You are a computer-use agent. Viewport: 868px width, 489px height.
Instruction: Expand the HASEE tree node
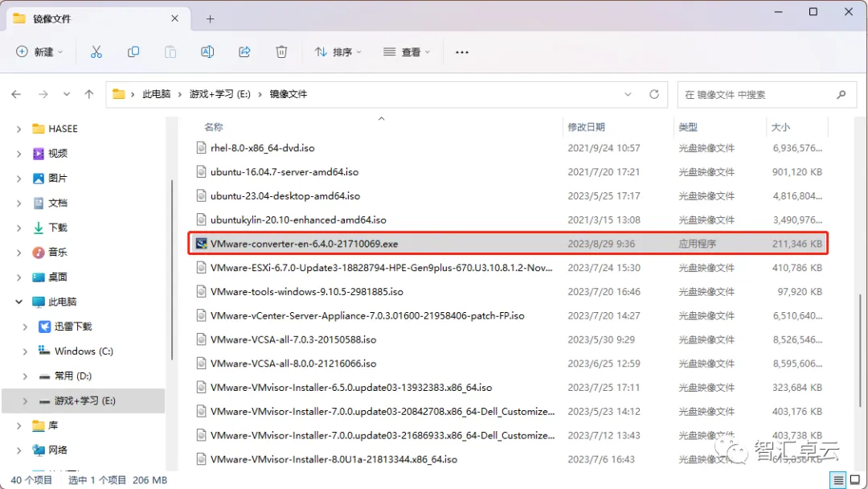coord(18,129)
